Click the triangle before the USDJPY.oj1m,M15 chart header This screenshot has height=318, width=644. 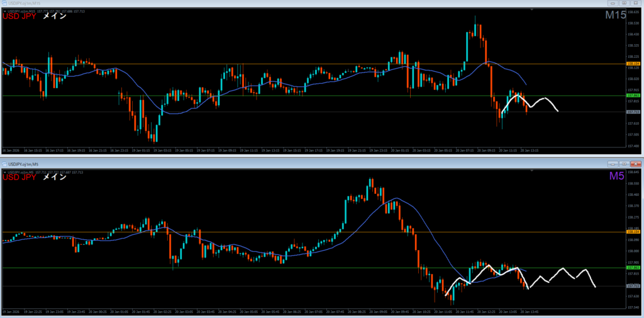4,11
